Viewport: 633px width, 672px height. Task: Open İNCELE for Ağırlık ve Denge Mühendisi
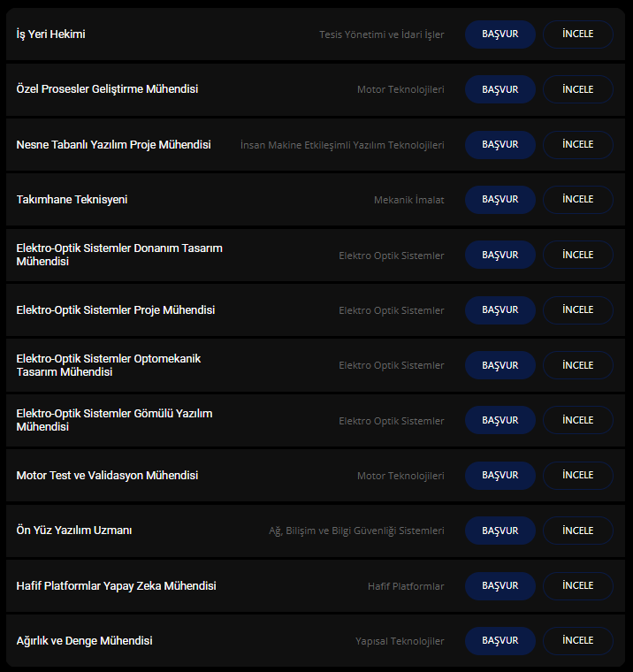point(577,640)
